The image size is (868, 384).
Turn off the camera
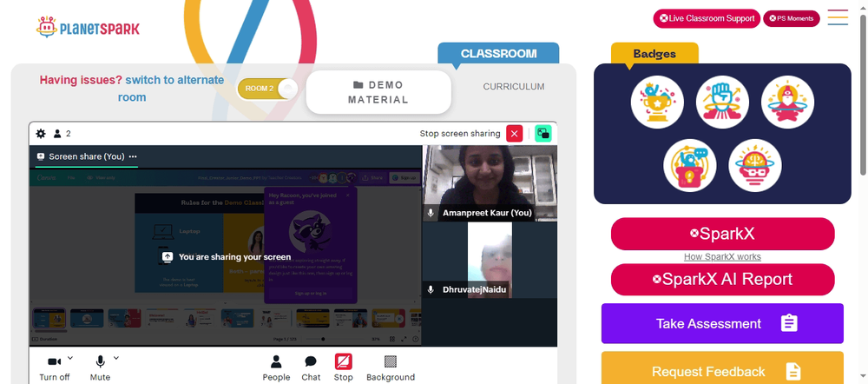pyautogui.click(x=54, y=368)
